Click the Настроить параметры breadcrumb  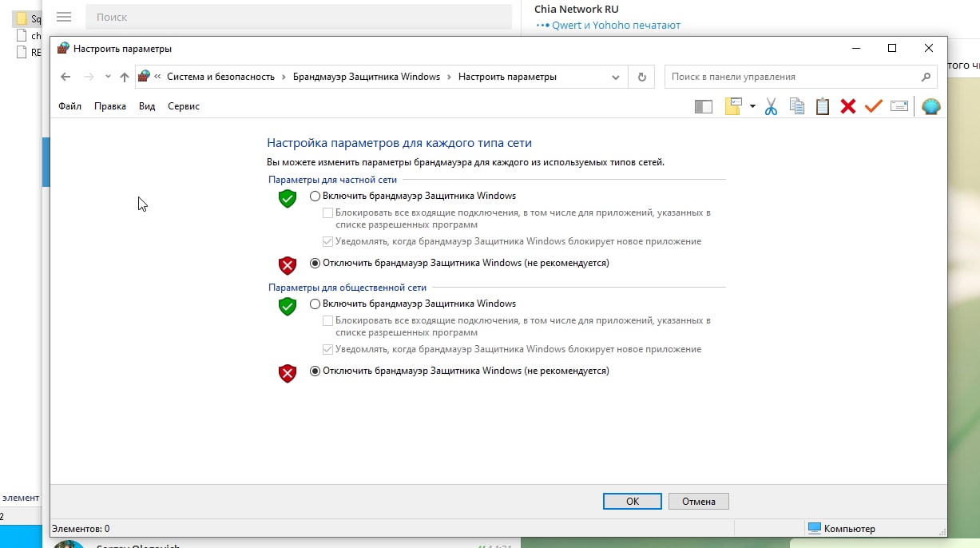tap(507, 77)
